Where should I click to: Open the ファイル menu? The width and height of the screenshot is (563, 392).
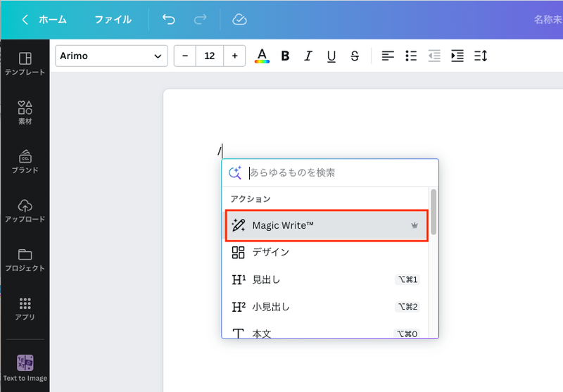pyautogui.click(x=113, y=20)
